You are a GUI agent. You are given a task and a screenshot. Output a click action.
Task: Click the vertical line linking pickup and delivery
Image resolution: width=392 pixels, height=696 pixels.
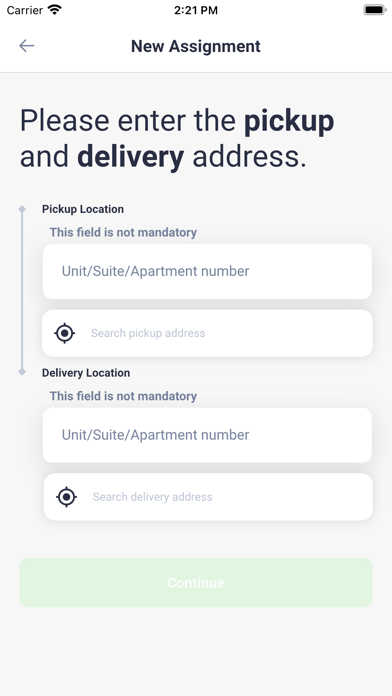point(22,290)
